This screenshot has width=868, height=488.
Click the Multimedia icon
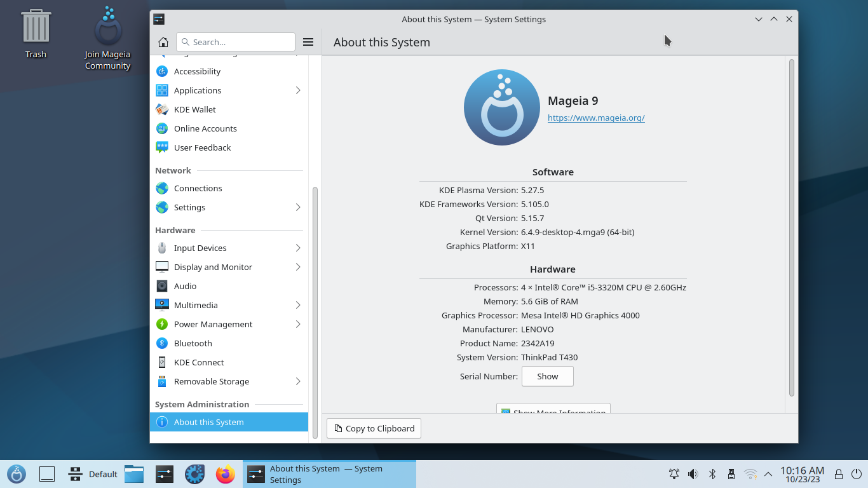(x=162, y=305)
